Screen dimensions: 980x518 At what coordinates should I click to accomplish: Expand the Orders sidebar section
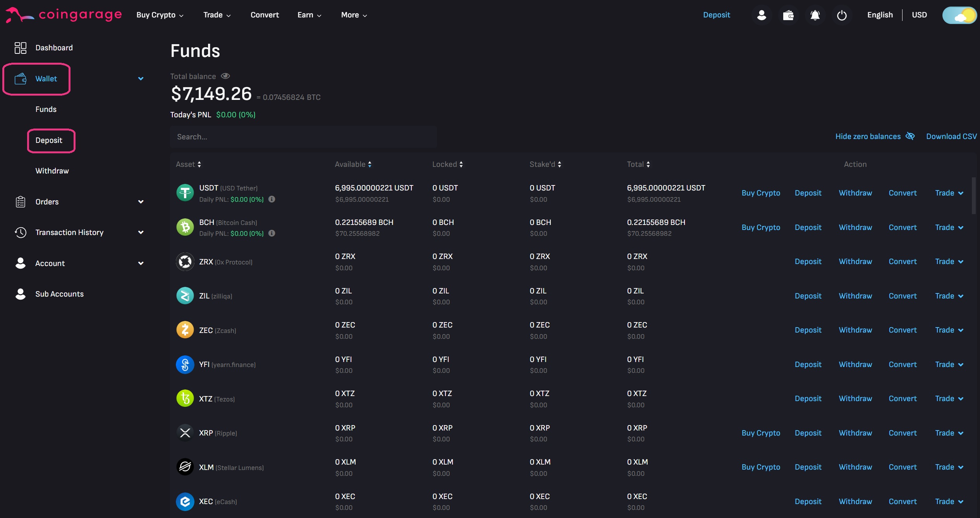coord(141,202)
